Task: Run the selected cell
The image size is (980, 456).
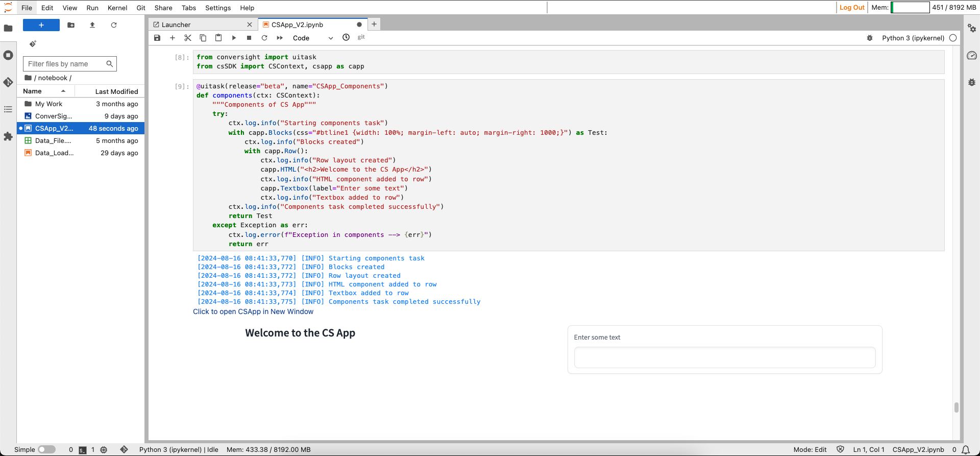Action: tap(234, 38)
